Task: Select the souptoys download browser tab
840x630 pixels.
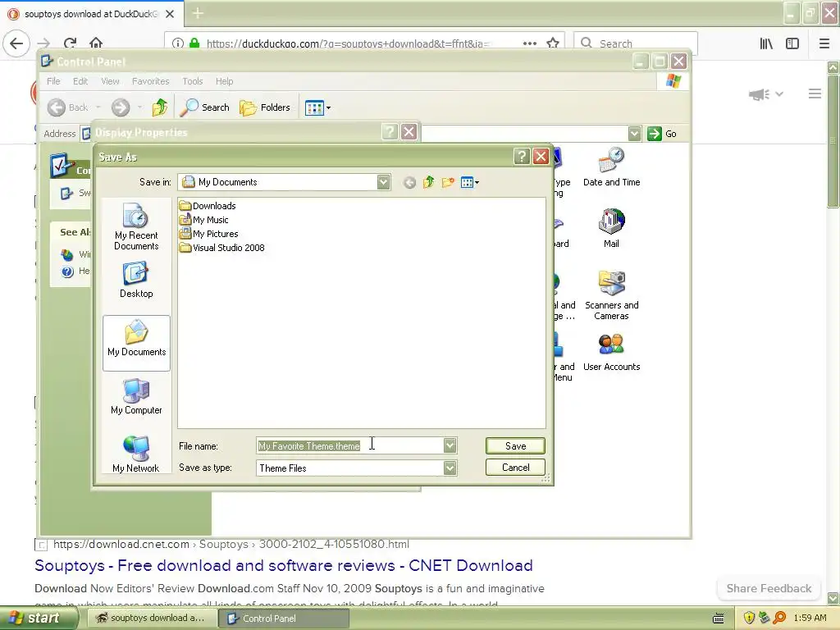Action: click(x=91, y=14)
